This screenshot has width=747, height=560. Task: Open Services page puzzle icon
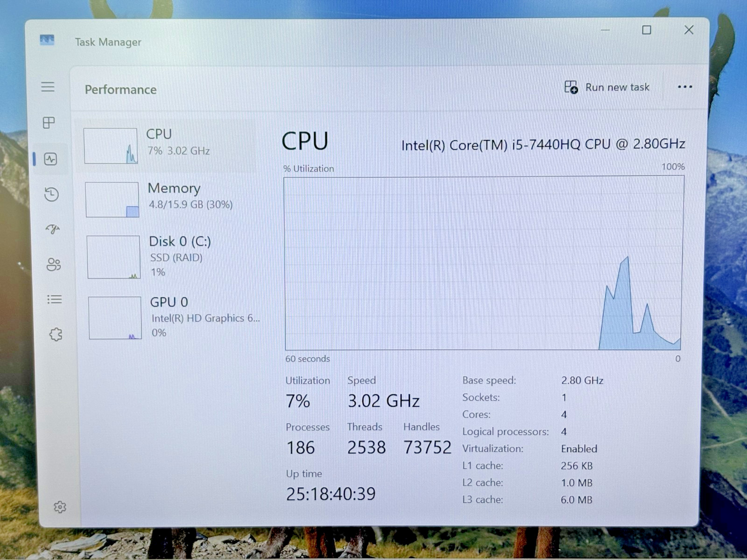point(56,334)
